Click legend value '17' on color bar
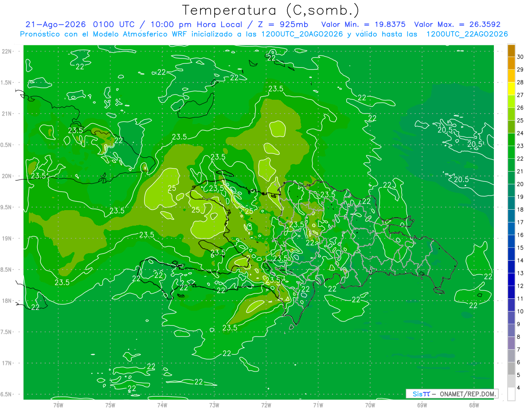Screen dimensions: 532x411 pyautogui.click(x=520, y=222)
